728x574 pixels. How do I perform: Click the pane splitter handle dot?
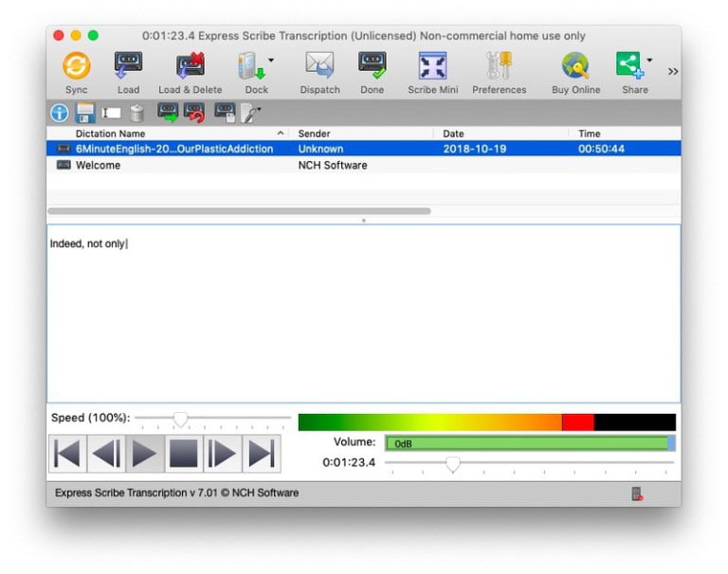[x=364, y=221]
